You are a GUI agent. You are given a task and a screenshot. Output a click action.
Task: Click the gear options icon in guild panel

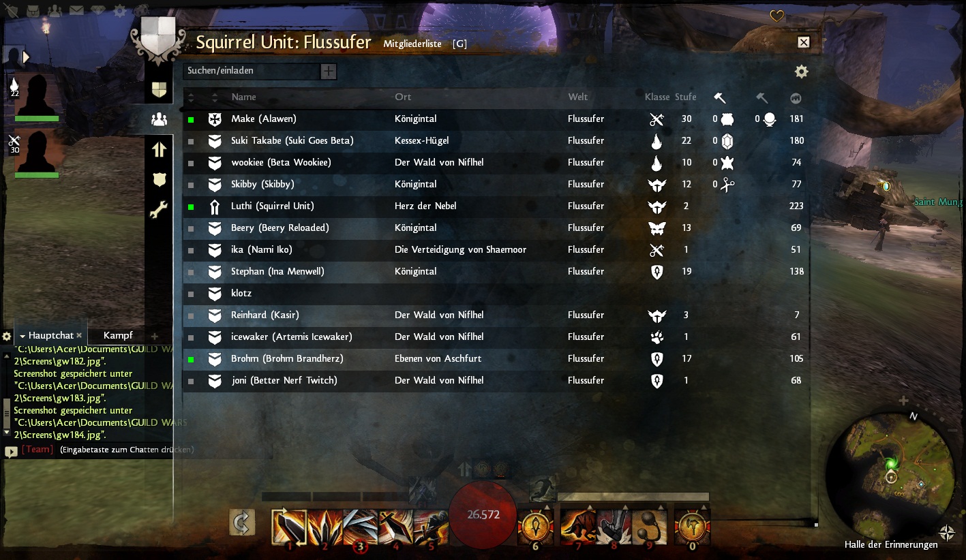(802, 72)
